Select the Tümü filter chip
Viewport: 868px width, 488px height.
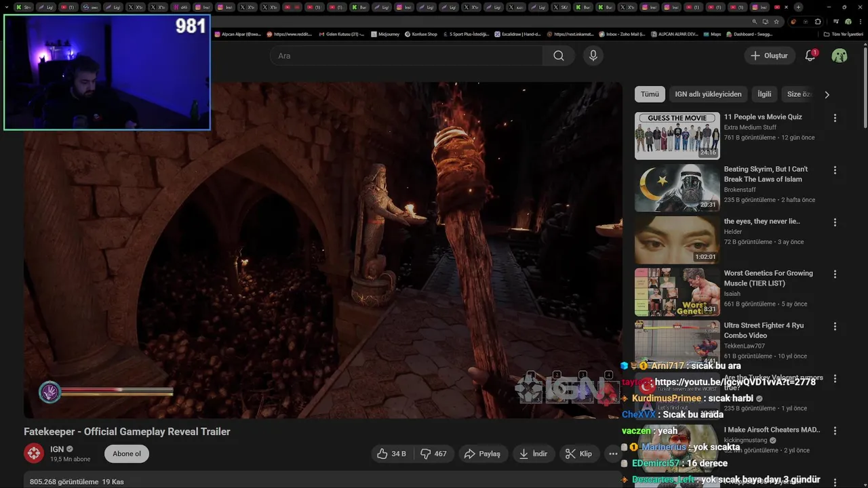(x=650, y=94)
